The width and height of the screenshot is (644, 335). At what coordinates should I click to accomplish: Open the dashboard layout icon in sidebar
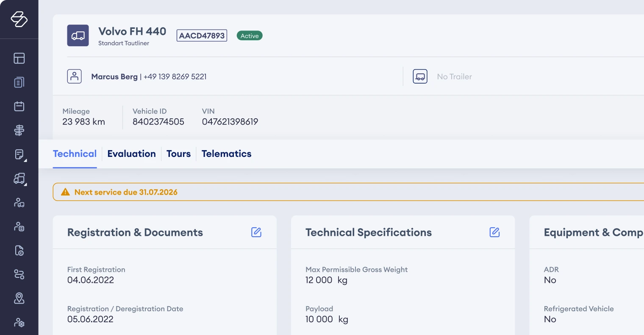point(19,58)
